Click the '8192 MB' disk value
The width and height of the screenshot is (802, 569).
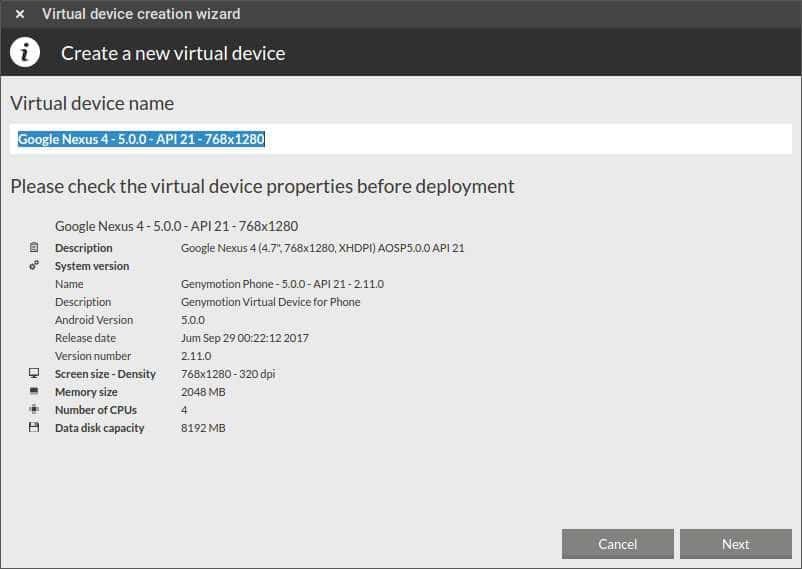203,428
